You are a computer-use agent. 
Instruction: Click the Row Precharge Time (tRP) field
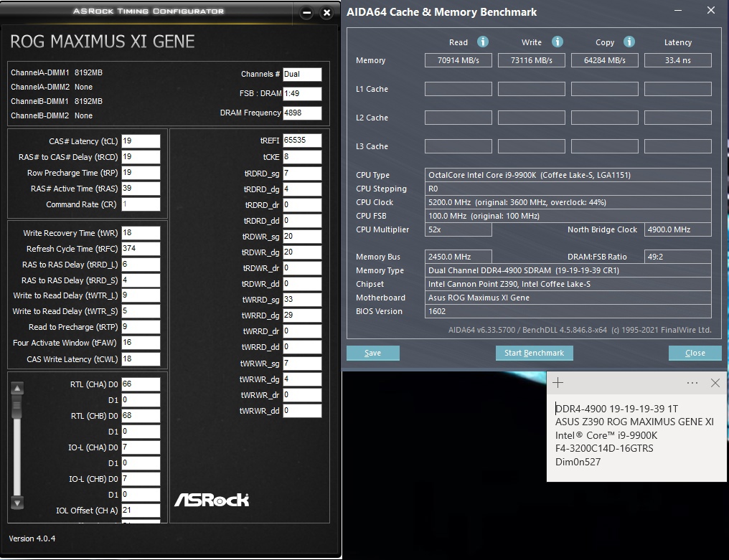tap(141, 173)
